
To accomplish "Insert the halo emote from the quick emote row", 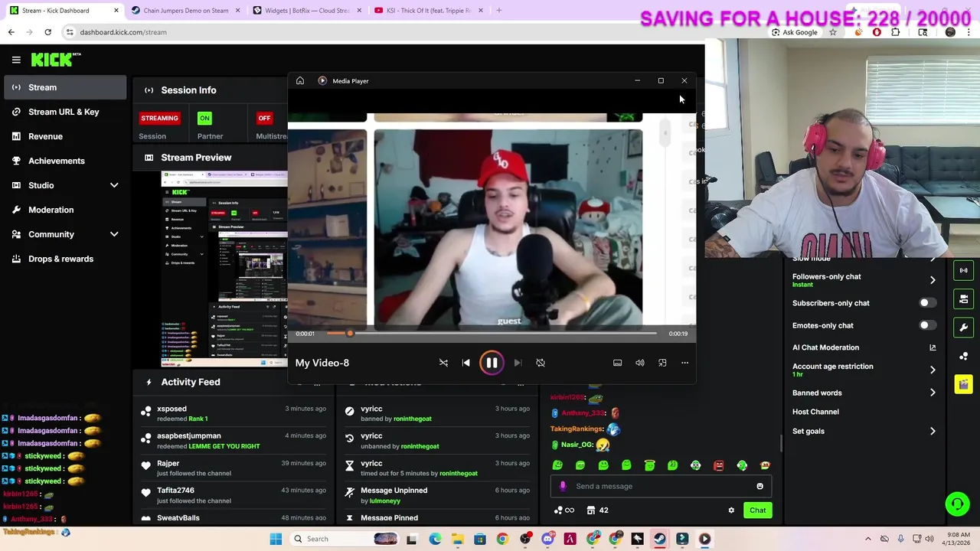I will (649, 465).
